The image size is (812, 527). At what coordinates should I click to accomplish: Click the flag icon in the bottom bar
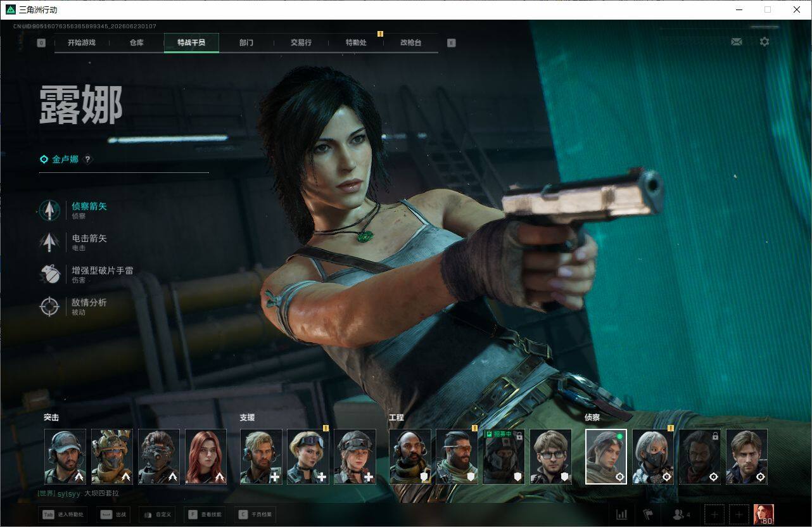click(x=648, y=514)
